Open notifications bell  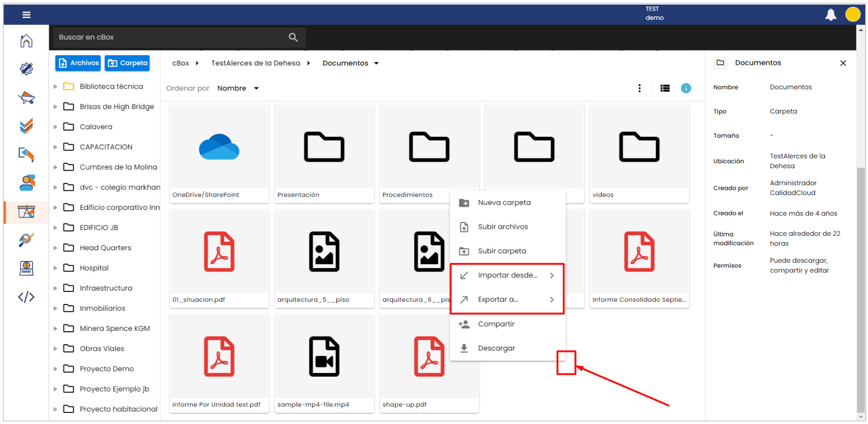tap(830, 15)
